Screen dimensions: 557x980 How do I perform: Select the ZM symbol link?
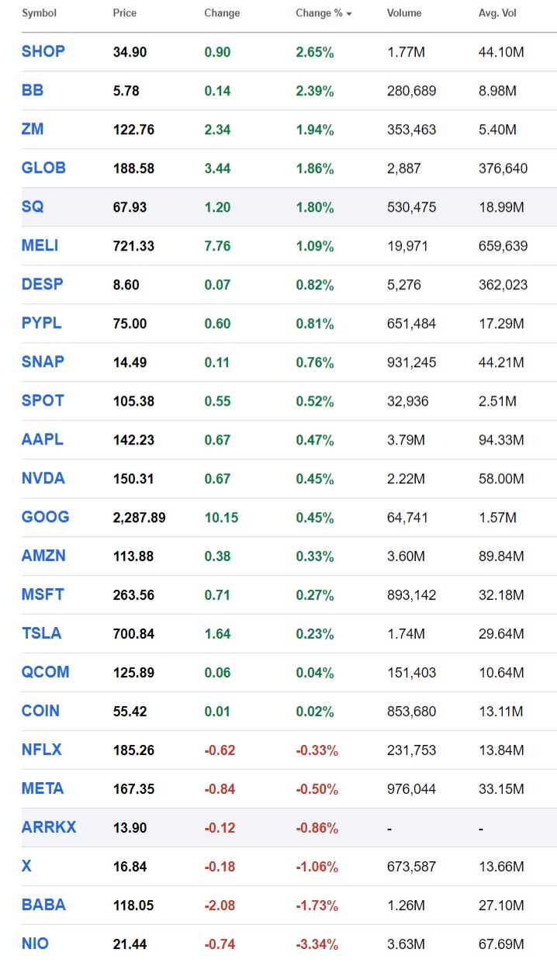click(33, 130)
